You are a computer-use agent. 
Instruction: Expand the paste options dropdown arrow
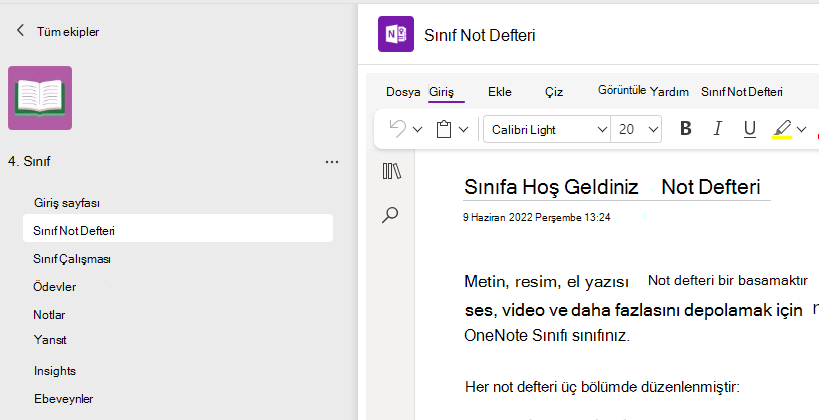pyautogui.click(x=463, y=129)
